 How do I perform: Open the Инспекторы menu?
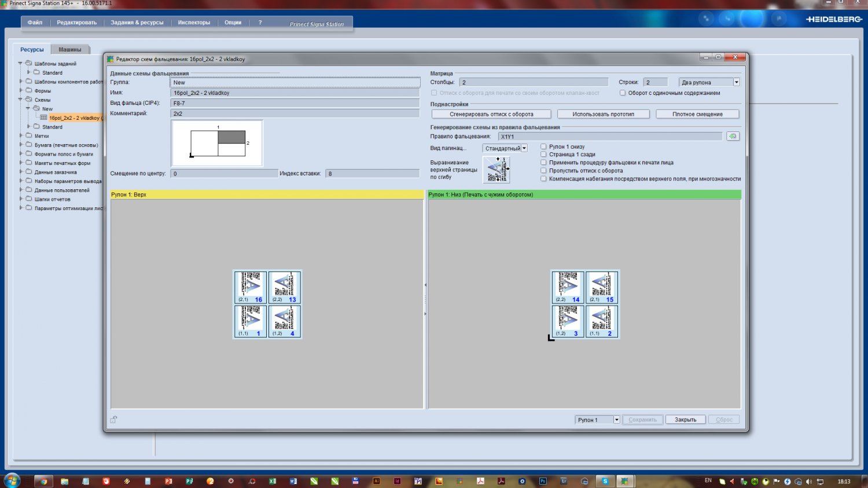[194, 23]
